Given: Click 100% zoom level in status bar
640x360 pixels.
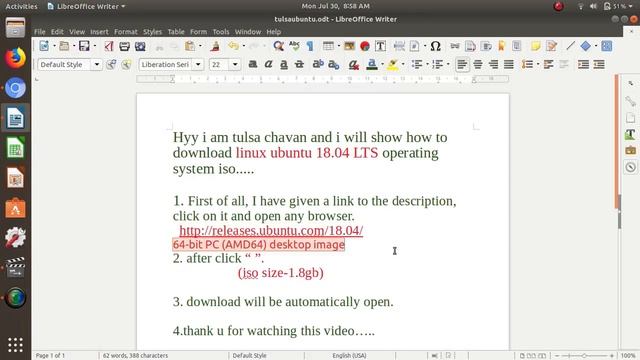Looking at the screenshot, I should pos(628,356).
